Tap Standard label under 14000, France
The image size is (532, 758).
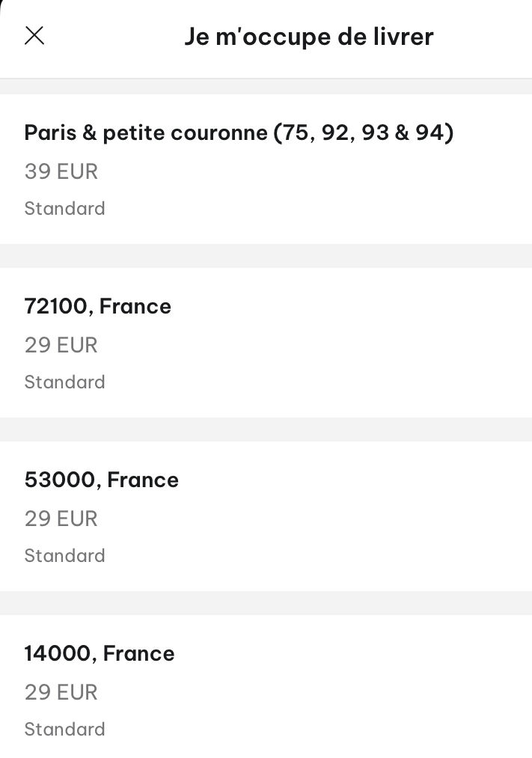point(65,729)
